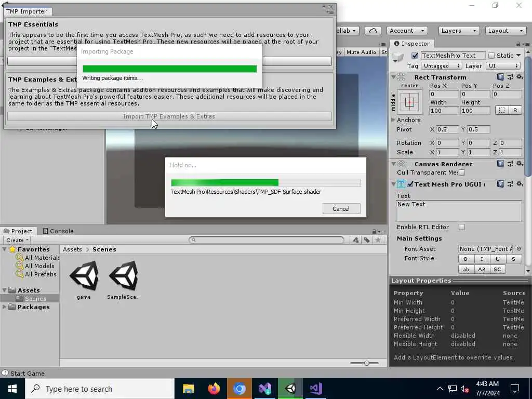
Task: Toggle small caps SC font style button
Action: (497, 270)
